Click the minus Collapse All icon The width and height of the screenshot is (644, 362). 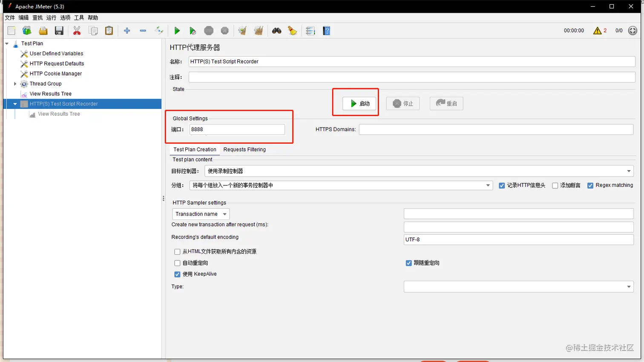point(143,31)
